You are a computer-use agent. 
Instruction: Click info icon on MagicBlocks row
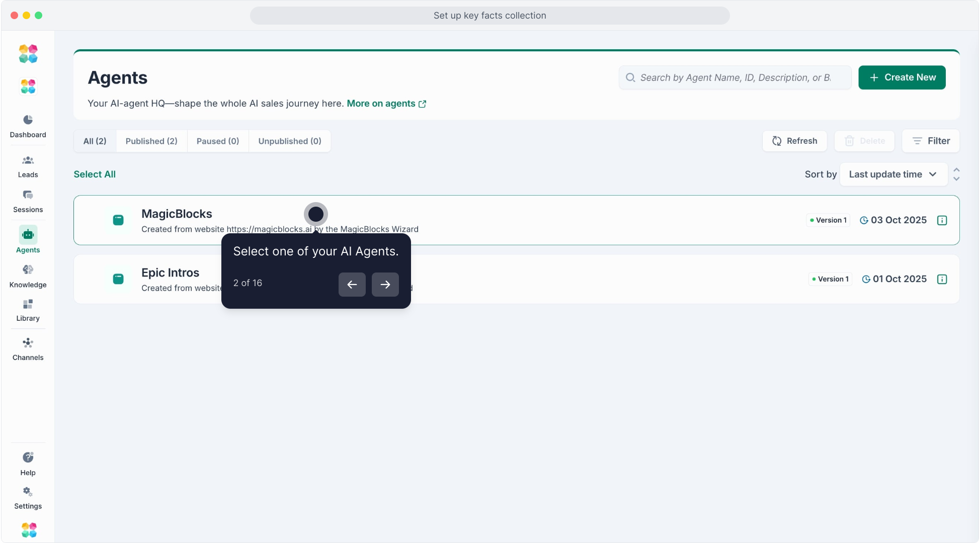[x=942, y=220]
